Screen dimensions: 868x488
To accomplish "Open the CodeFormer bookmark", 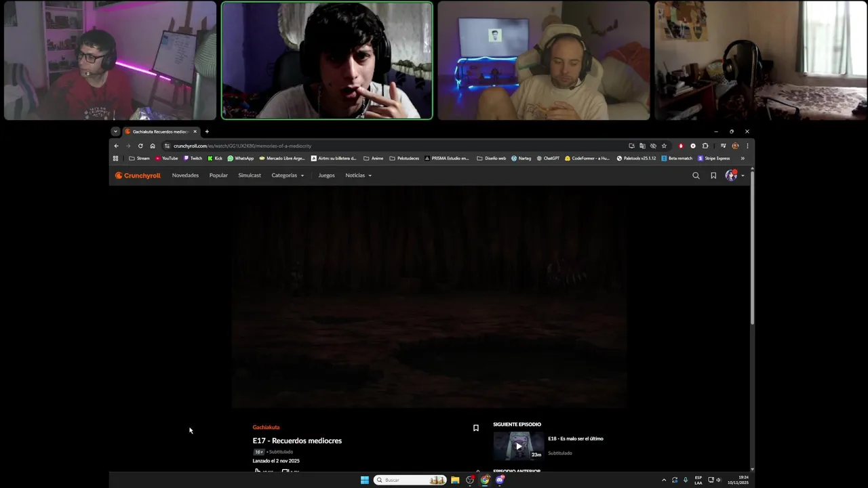I will tap(587, 159).
